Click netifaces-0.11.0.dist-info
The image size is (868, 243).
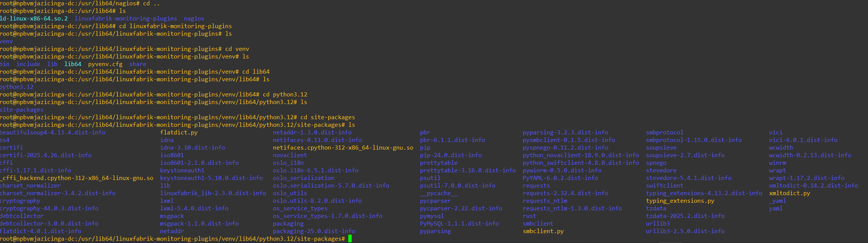(317, 140)
